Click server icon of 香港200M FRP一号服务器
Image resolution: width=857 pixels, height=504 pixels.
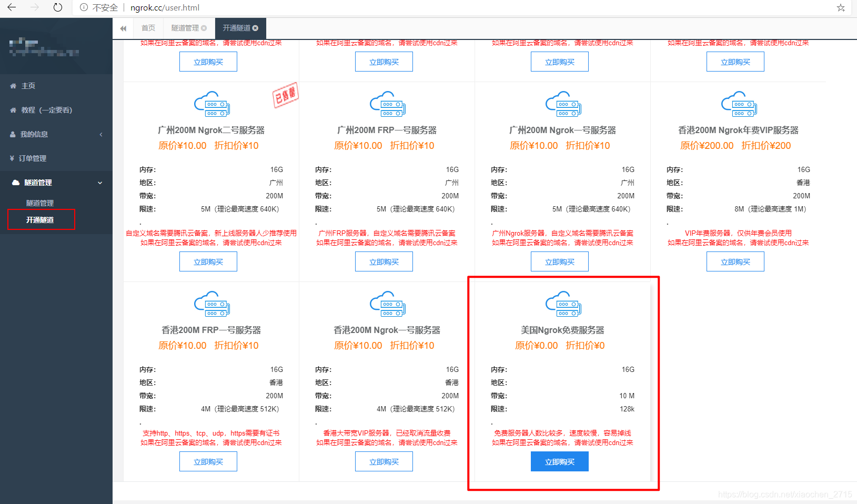pyautogui.click(x=211, y=304)
